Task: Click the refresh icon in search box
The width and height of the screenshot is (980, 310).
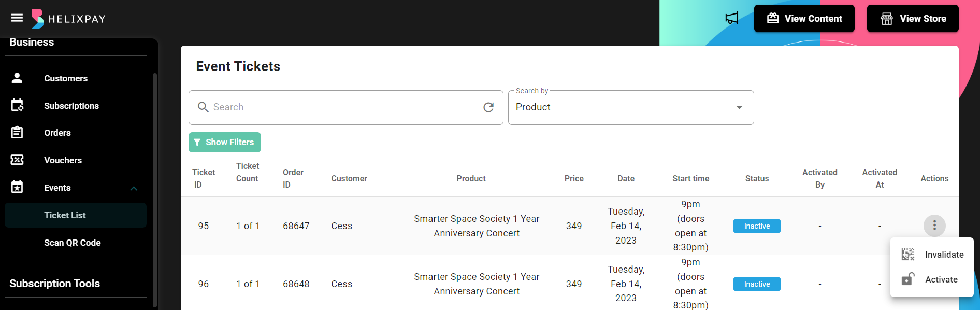Action: (488, 107)
